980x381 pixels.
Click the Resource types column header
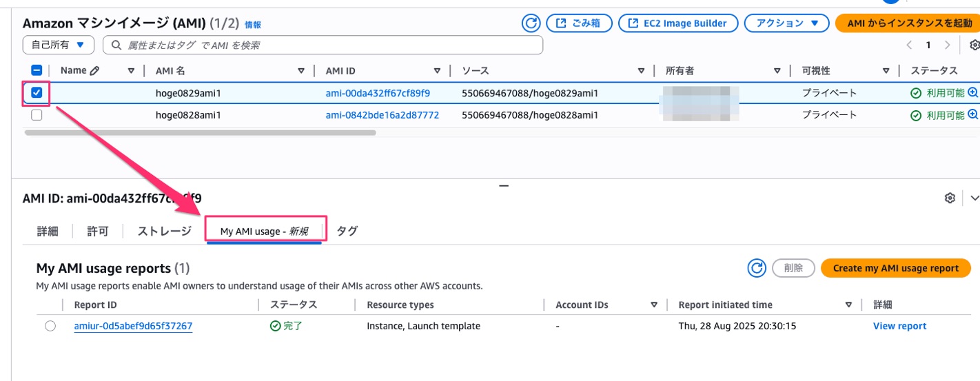pyautogui.click(x=400, y=305)
